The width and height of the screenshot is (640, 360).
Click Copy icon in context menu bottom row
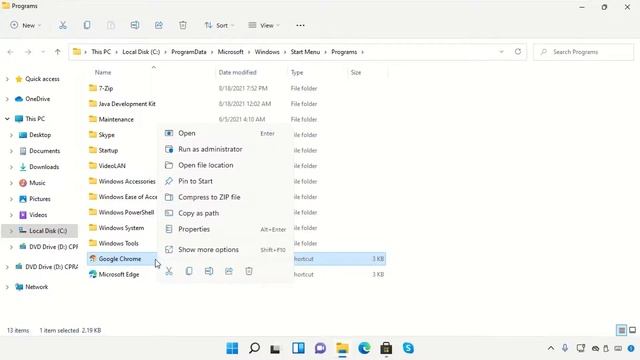click(189, 271)
